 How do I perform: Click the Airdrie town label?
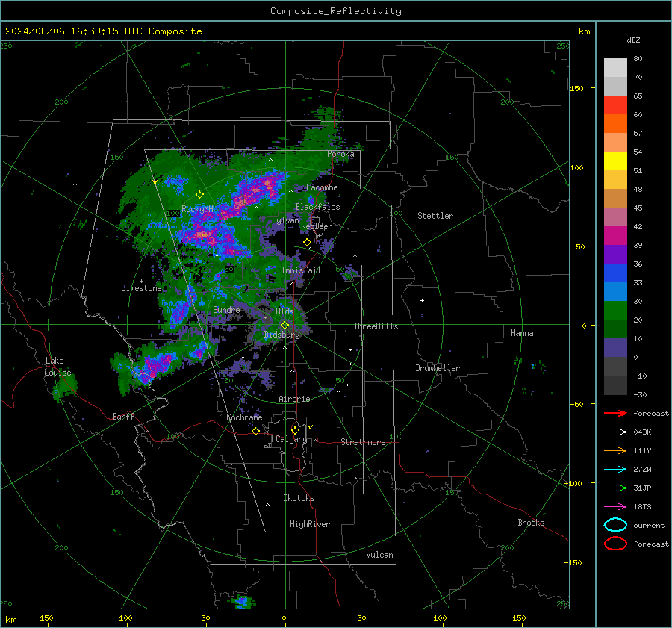coord(294,399)
